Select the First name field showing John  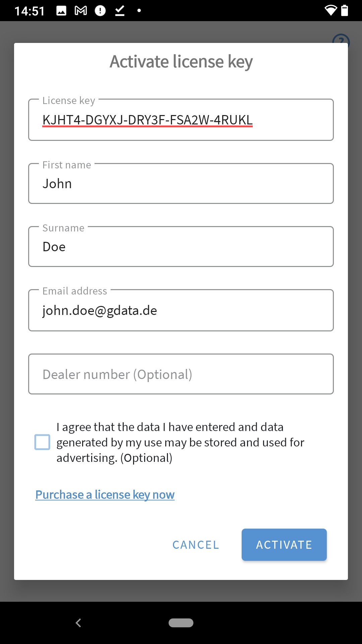pyautogui.click(x=181, y=183)
